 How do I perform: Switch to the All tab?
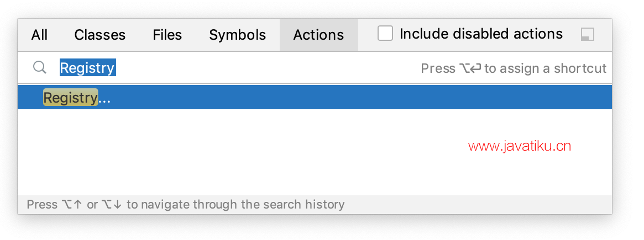click(x=39, y=35)
